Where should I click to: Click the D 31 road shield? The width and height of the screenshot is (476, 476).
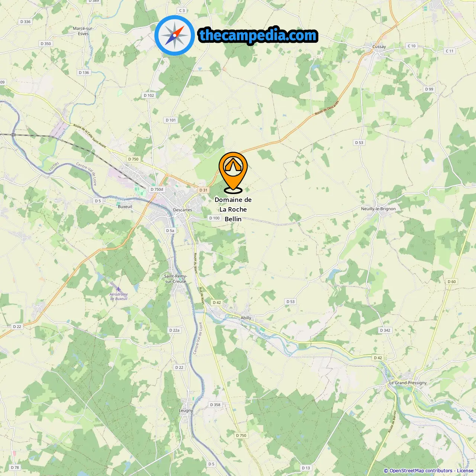coord(203,190)
